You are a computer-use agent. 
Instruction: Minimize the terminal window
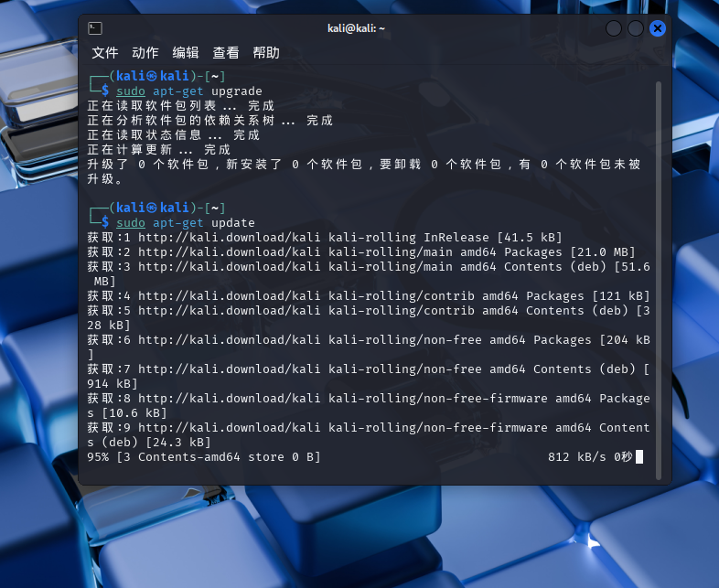point(614,28)
